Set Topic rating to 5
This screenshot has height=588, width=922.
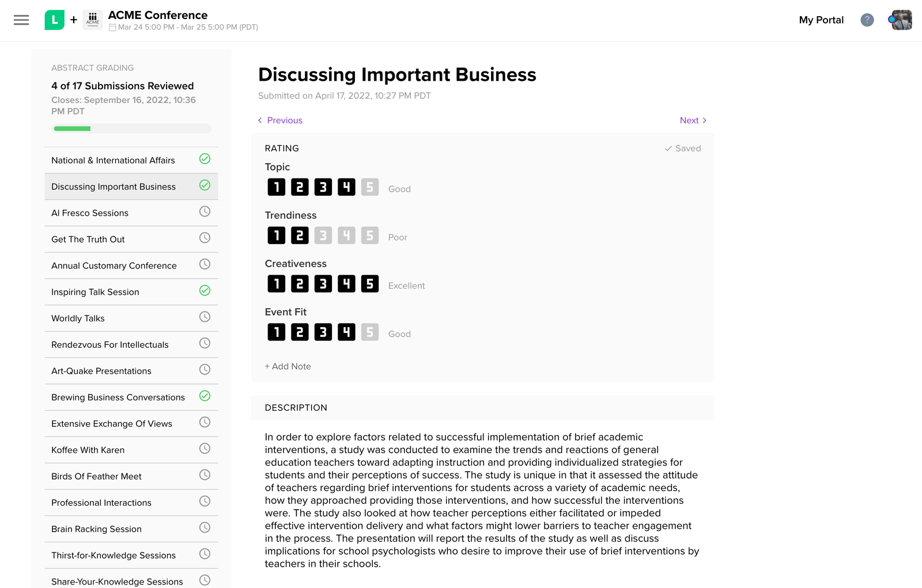369,187
